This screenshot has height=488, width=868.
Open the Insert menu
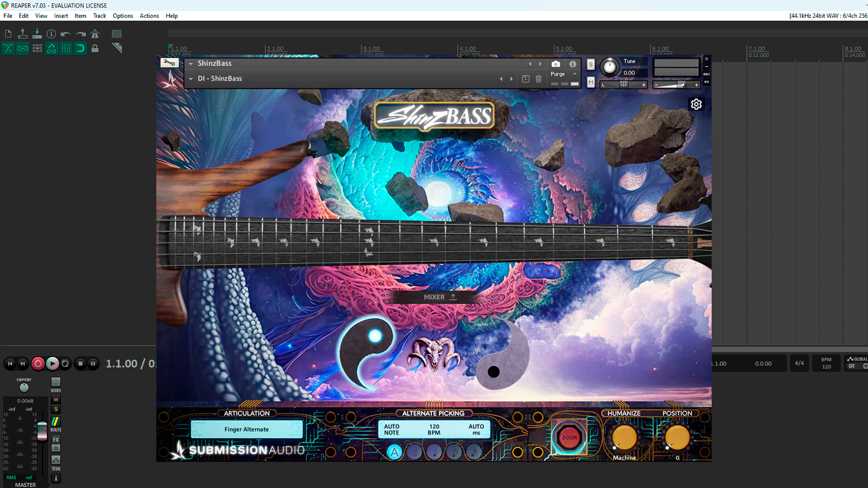(x=61, y=16)
